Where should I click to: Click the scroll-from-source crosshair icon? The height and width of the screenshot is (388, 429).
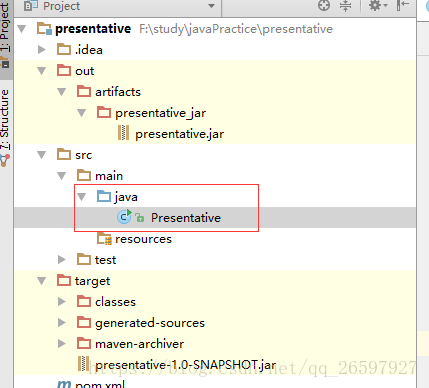[324, 5]
